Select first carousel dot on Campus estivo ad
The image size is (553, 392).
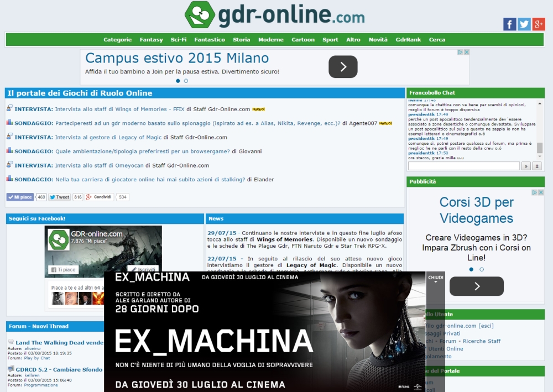[178, 81]
